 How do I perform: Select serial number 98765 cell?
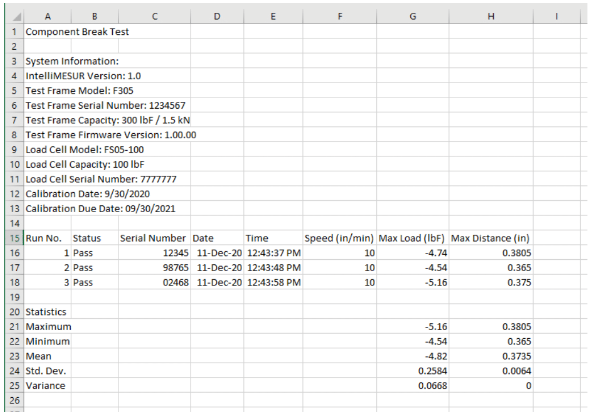pyautogui.click(x=155, y=268)
